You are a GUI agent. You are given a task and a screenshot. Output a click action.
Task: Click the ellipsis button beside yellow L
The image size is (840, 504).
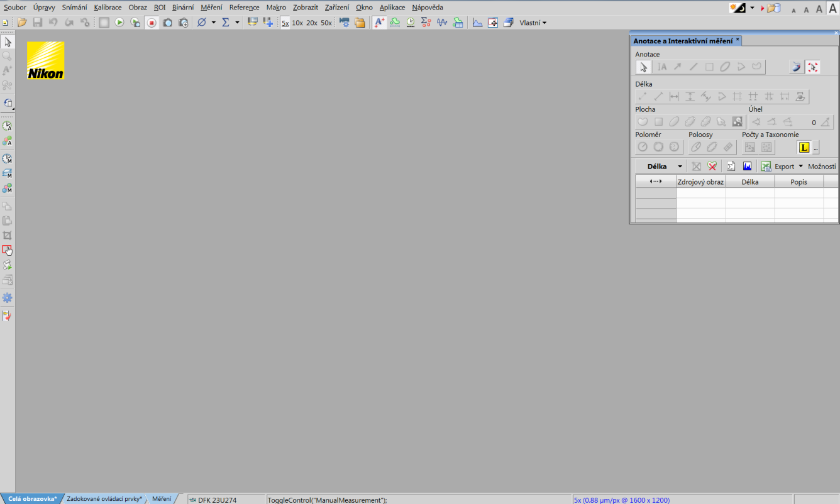(816, 148)
